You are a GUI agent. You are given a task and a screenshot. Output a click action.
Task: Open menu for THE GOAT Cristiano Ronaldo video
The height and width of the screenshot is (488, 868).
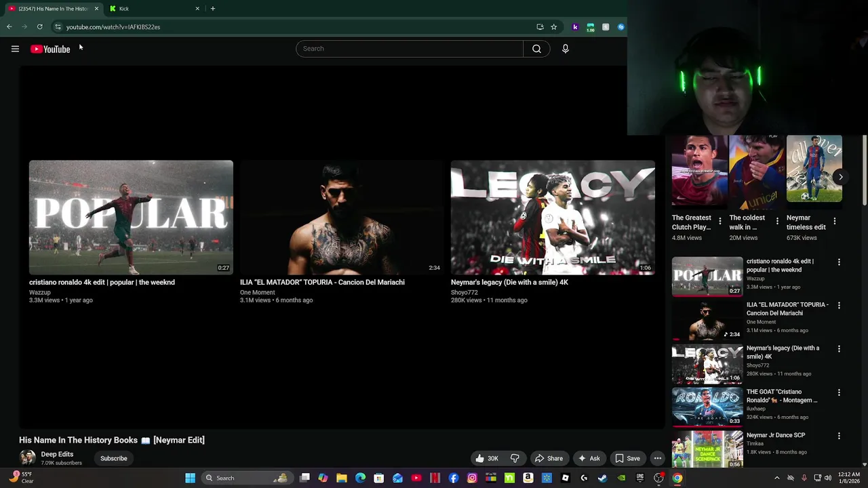[x=839, y=392]
